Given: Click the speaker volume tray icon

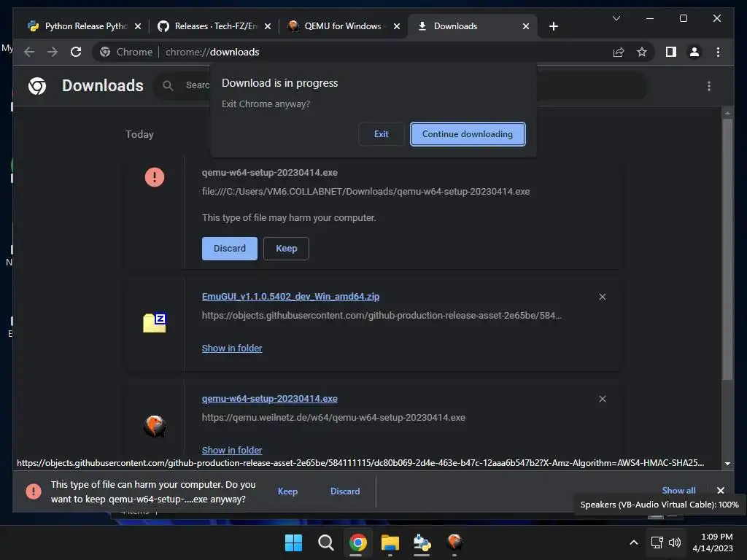Looking at the screenshot, I should click(675, 542).
